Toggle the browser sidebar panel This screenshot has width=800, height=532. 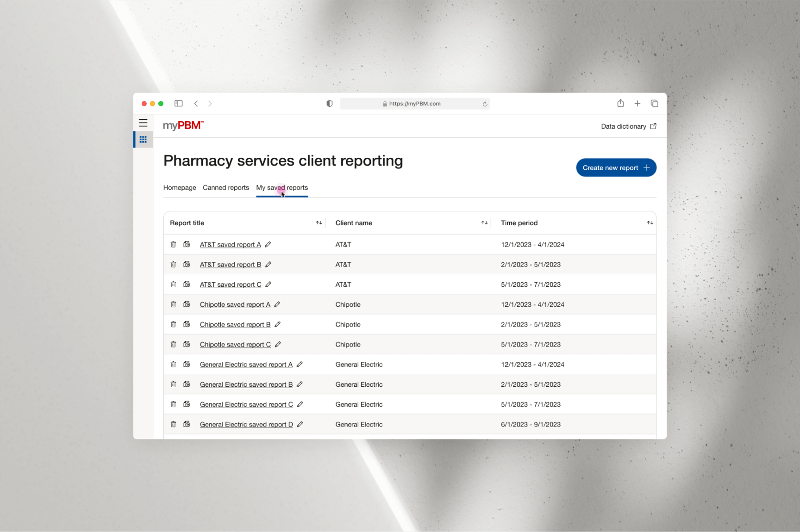pos(178,104)
